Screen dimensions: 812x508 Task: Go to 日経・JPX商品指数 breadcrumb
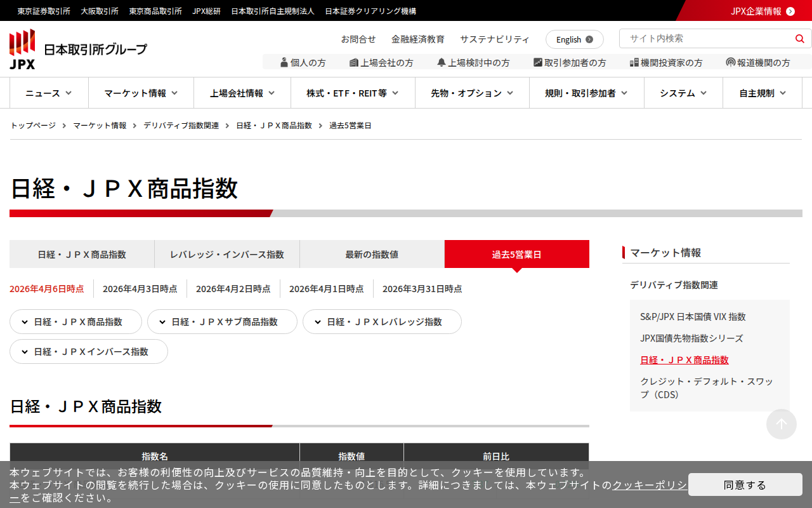(274, 126)
